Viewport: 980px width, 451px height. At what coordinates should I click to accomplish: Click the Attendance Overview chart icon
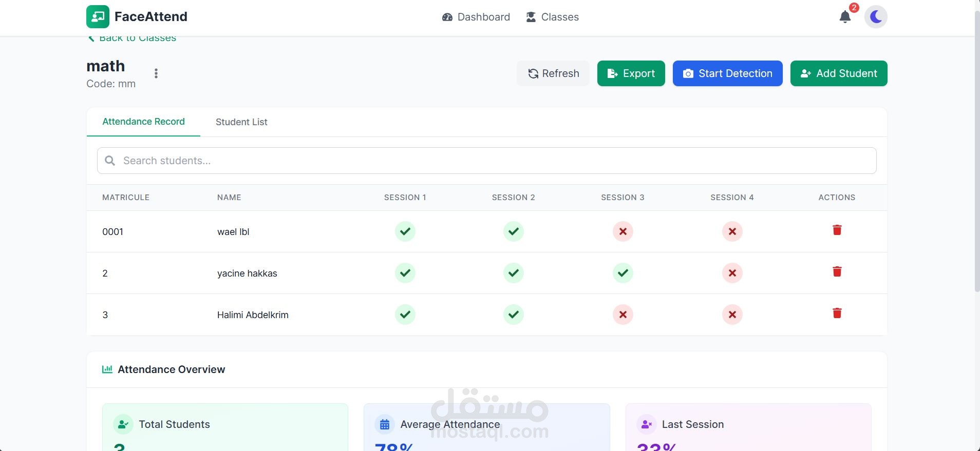coord(107,369)
